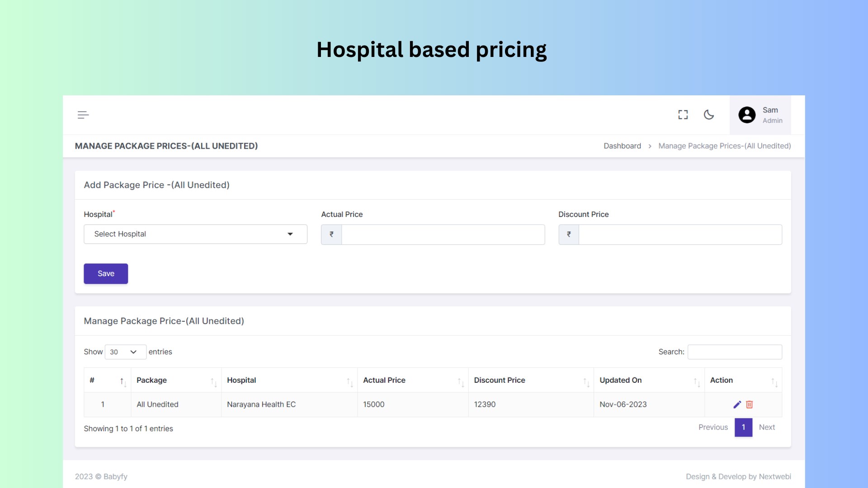
Task: Click the Next pagination button
Action: pos(767,427)
